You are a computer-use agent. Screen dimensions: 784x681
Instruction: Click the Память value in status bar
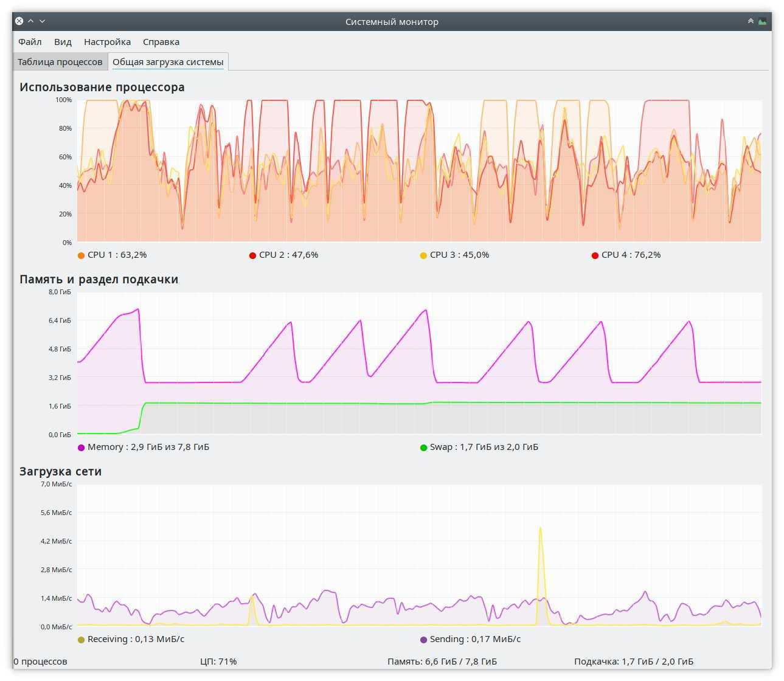[x=442, y=662]
